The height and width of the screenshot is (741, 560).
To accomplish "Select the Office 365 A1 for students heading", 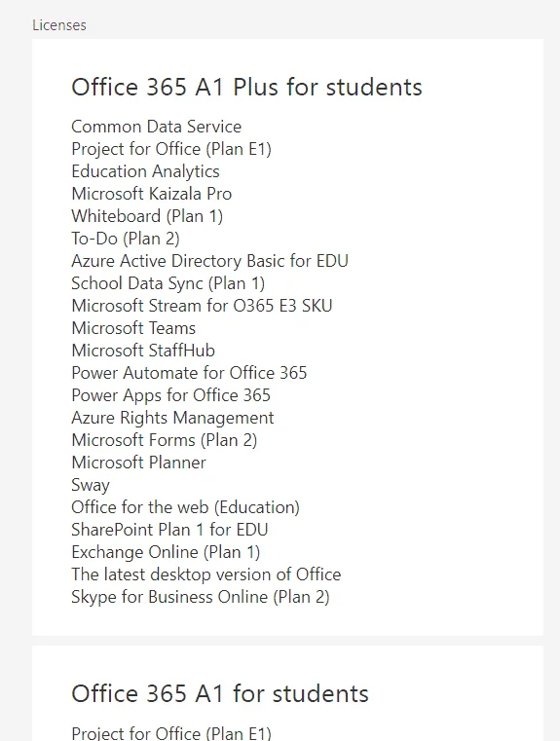I will (x=220, y=693).
